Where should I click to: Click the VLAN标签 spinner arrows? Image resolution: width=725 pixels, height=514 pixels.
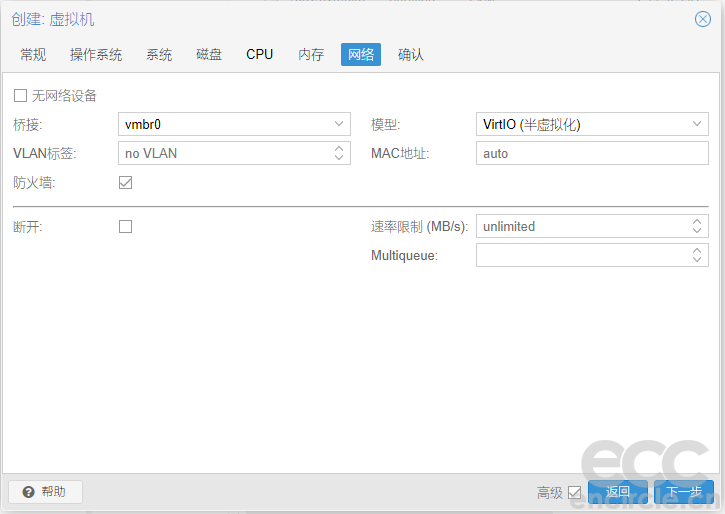(x=338, y=153)
